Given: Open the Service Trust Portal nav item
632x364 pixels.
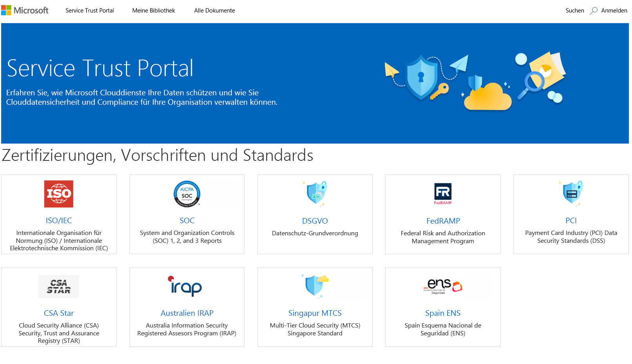Looking at the screenshot, I should pyautogui.click(x=90, y=11).
